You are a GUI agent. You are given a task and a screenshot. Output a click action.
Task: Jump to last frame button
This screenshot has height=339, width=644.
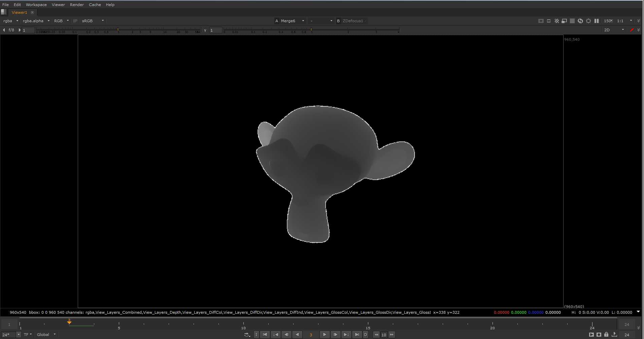357,335
